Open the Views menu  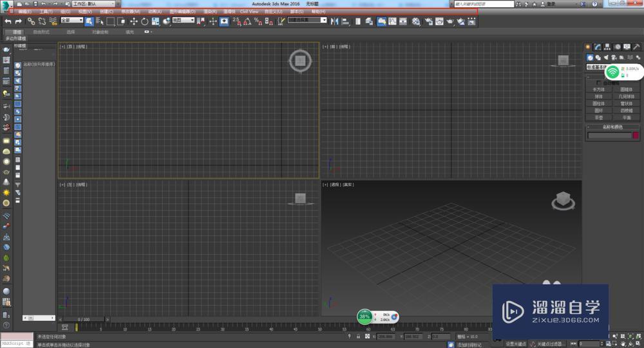coord(85,12)
